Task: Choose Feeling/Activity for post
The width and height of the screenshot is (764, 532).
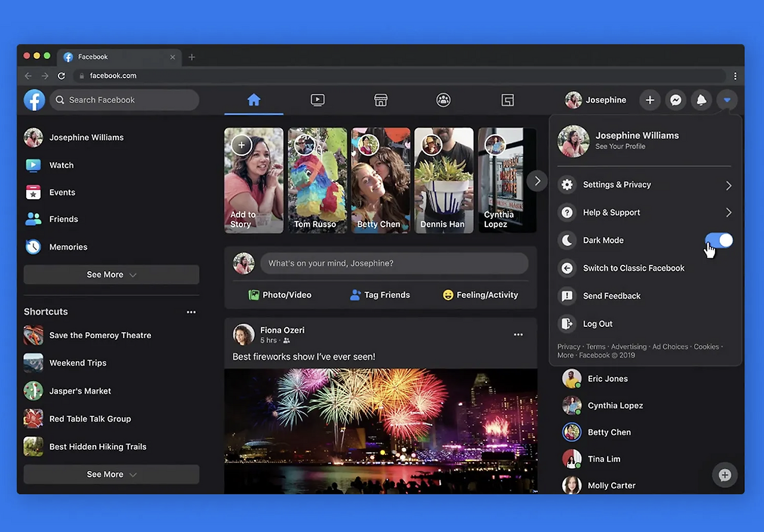Action: (480, 295)
